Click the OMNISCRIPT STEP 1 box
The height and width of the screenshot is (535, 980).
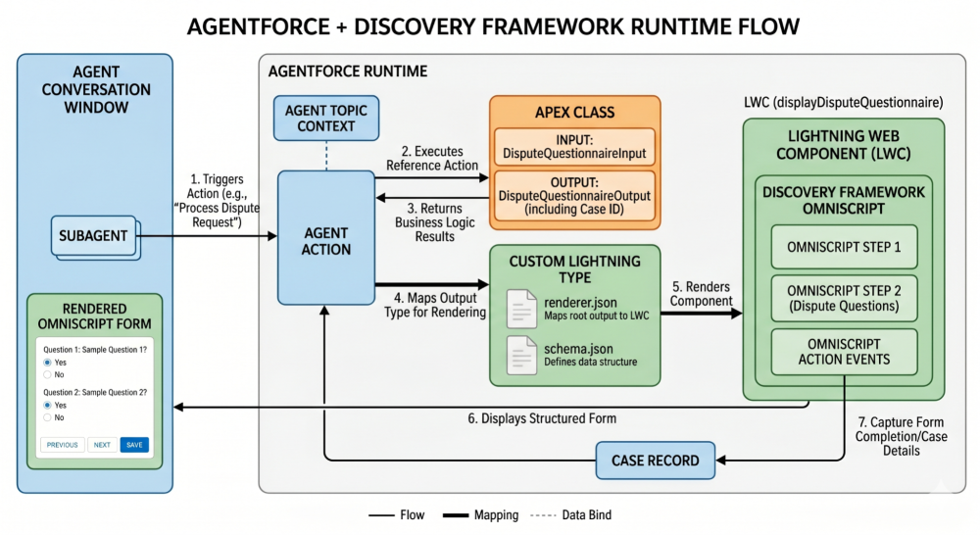pyautogui.click(x=845, y=248)
